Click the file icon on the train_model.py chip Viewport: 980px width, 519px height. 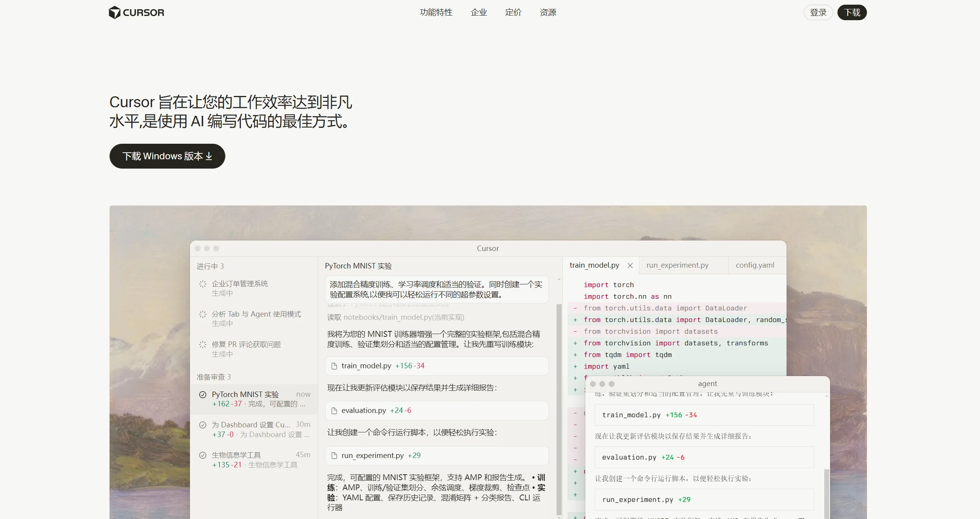click(x=334, y=366)
